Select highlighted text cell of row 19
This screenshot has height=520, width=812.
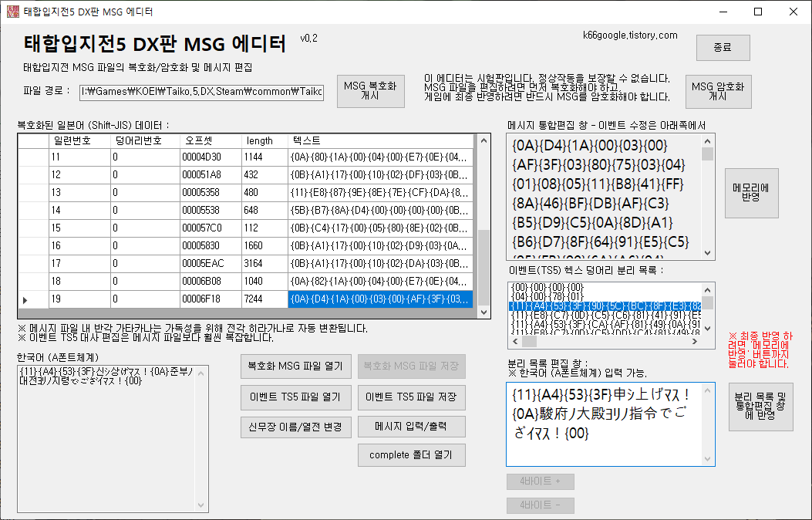click(x=381, y=299)
